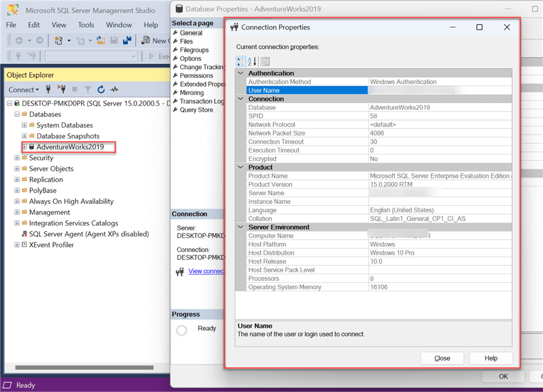The height and width of the screenshot is (392, 543).
Task: Expand the Security folder
Action: [17, 157]
